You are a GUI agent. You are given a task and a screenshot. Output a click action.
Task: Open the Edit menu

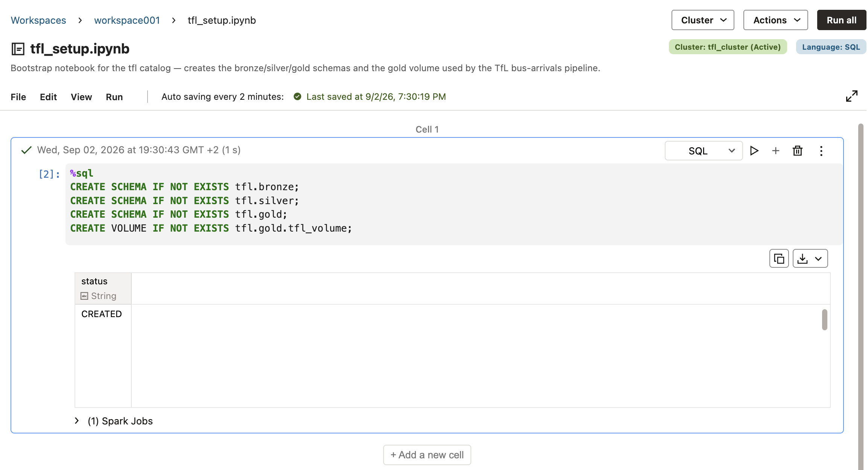48,97
